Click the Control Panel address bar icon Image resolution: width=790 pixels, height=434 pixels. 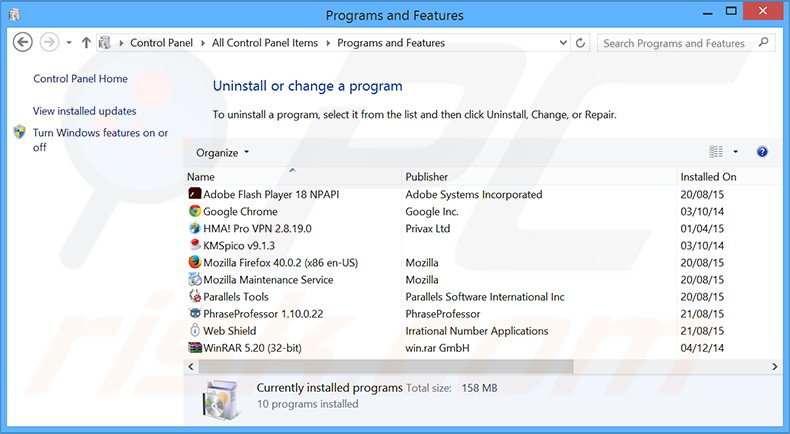click(x=105, y=43)
